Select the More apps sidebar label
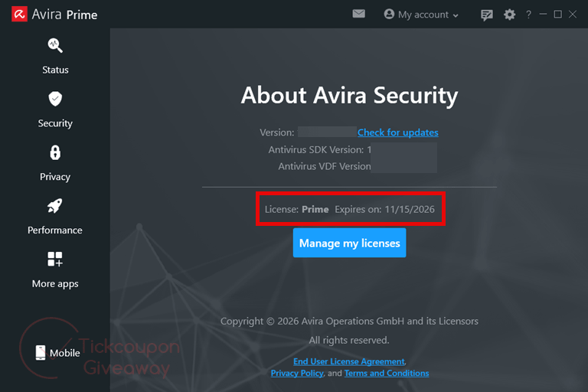The image size is (588, 392). click(55, 283)
